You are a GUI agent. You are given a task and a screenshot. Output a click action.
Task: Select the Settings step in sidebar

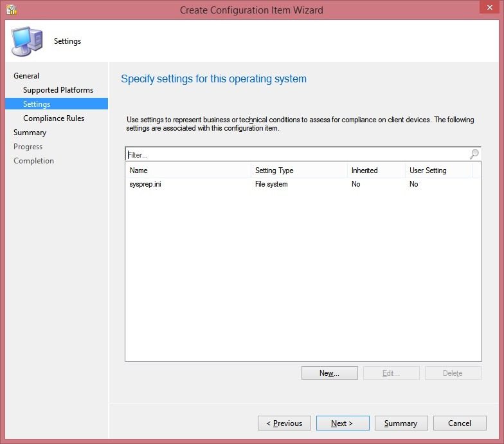click(x=57, y=104)
